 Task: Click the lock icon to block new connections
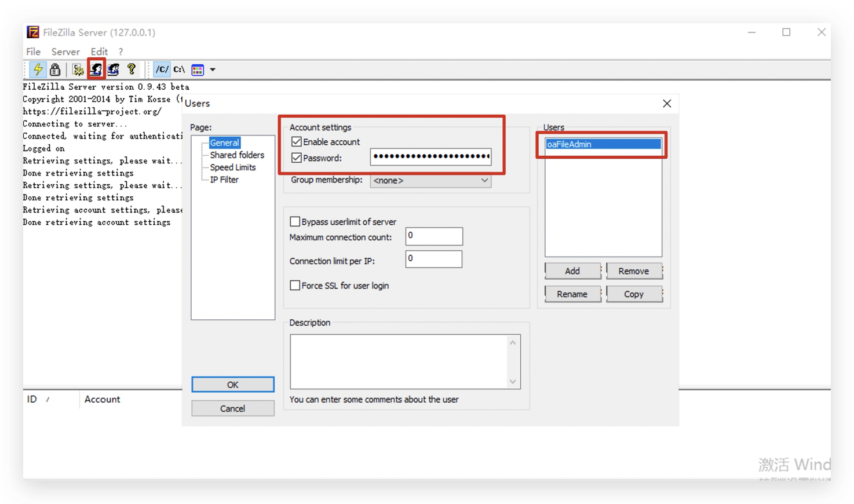(x=55, y=70)
